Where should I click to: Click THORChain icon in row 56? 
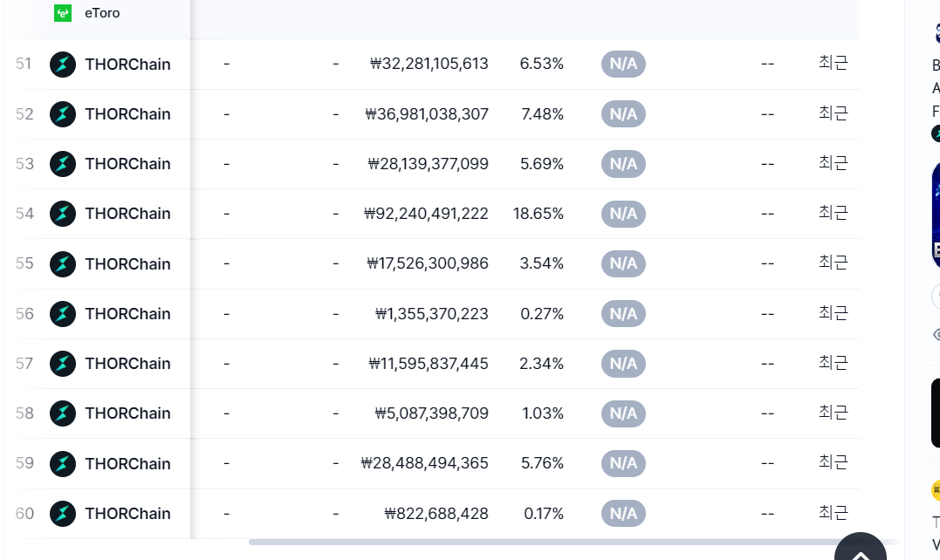(62, 314)
